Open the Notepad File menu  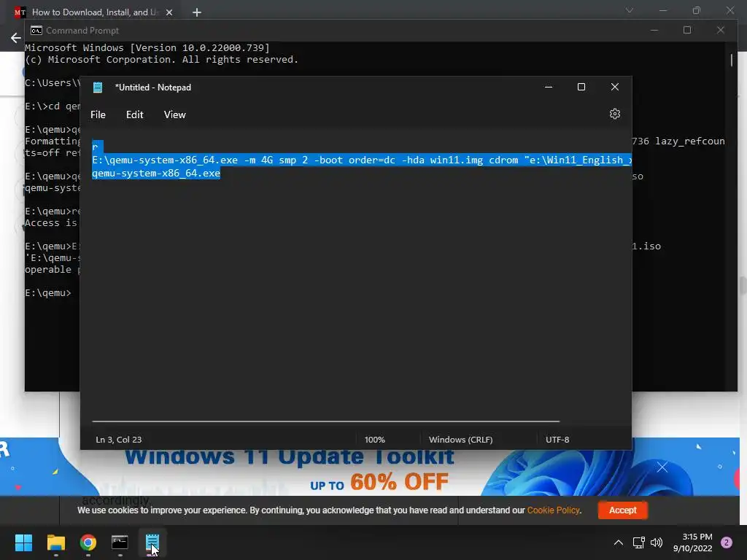click(x=98, y=114)
